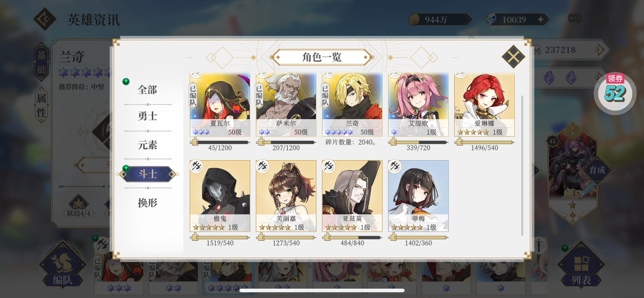The width and height of the screenshot is (644, 298).
Task: Open the 列表 grid icon
Action: (581, 264)
